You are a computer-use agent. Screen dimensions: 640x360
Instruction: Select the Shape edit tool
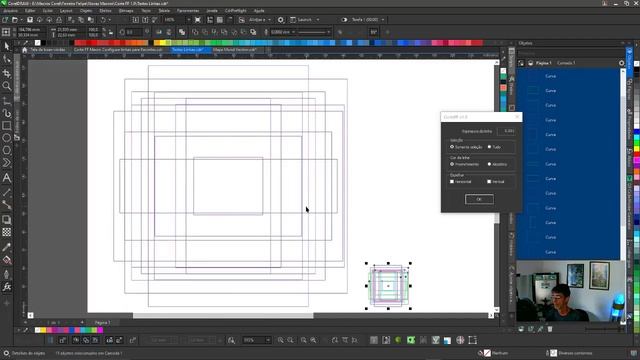tap(7, 60)
